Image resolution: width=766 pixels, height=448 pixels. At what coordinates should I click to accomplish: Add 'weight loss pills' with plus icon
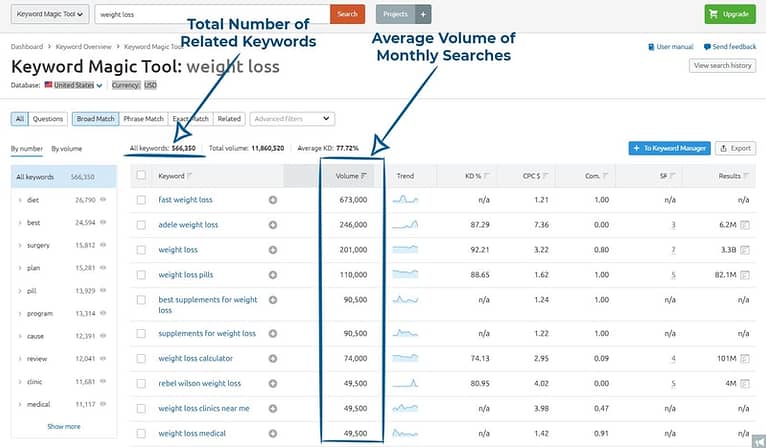click(273, 275)
